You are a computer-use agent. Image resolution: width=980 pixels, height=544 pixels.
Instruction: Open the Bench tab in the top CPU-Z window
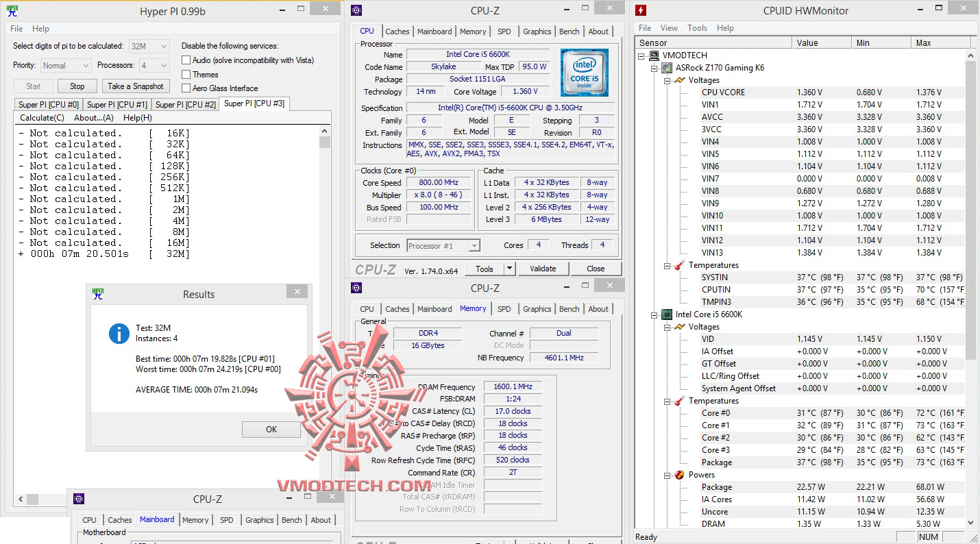pyautogui.click(x=569, y=32)
